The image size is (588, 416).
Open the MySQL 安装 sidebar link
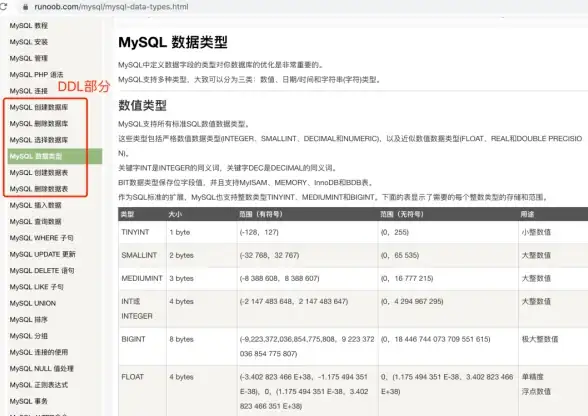click(28, 42)
